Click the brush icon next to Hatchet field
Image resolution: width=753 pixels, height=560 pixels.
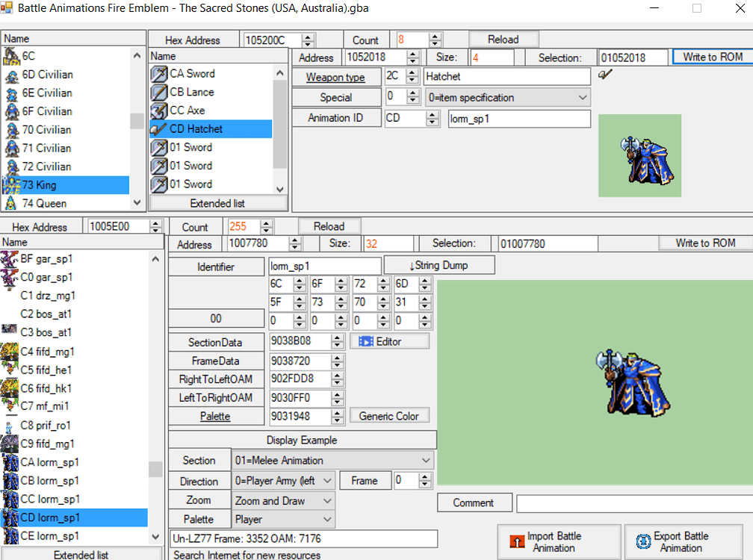point(605,75)
